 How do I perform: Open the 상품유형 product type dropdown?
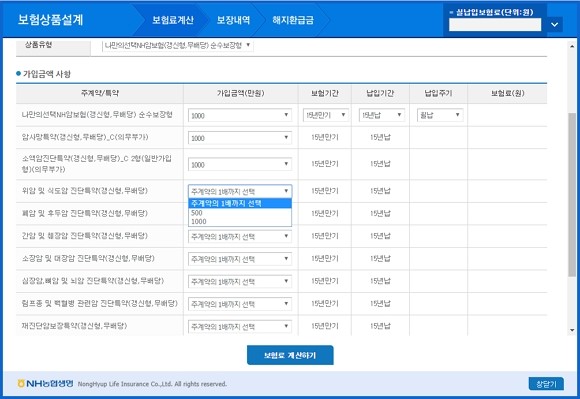pos(178,45)
